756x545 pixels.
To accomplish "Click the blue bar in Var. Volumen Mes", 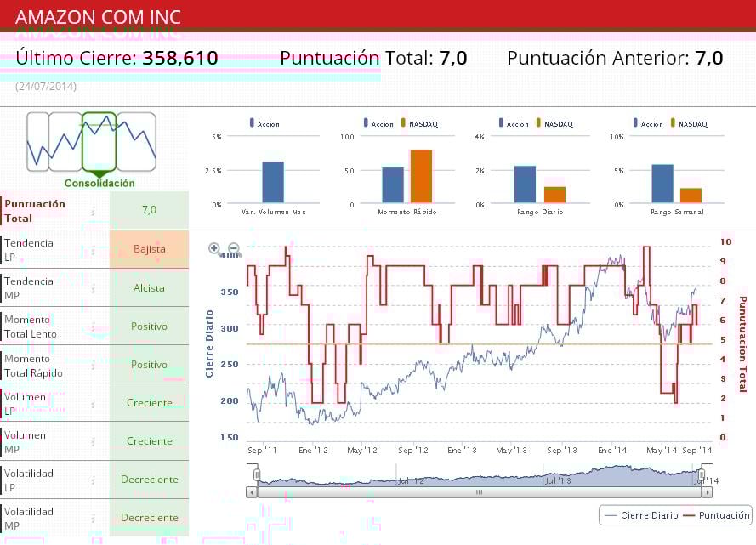I will pyautogui.click(x=273, y=182).
